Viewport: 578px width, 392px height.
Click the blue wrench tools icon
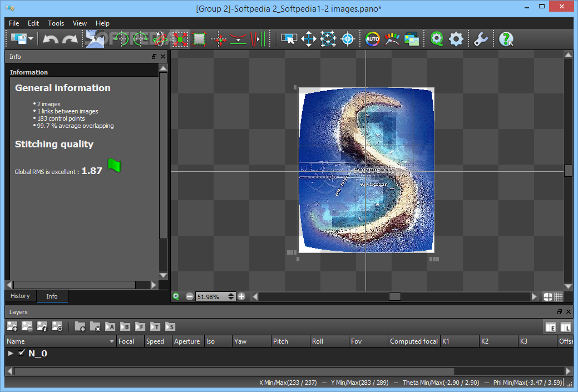click(x=481, y=39)
